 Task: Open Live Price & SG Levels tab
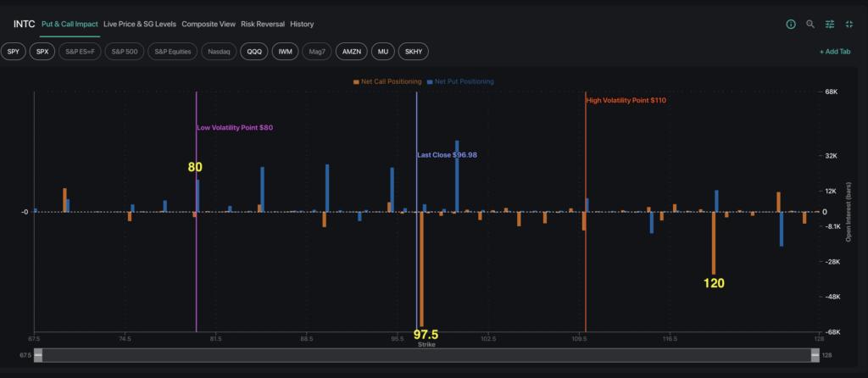tap(140, 25)
